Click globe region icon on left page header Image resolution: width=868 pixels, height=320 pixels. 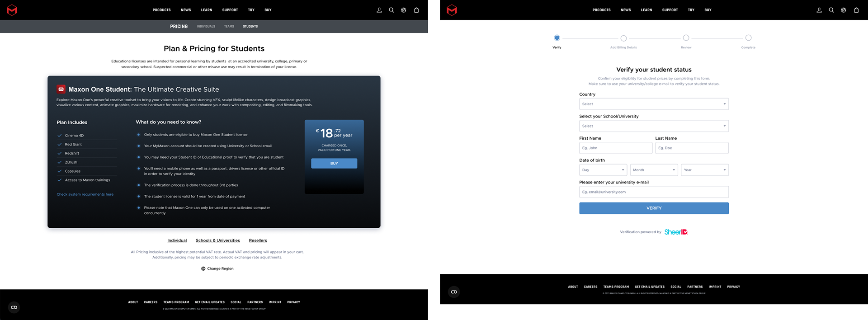click(x=404, y=10)
